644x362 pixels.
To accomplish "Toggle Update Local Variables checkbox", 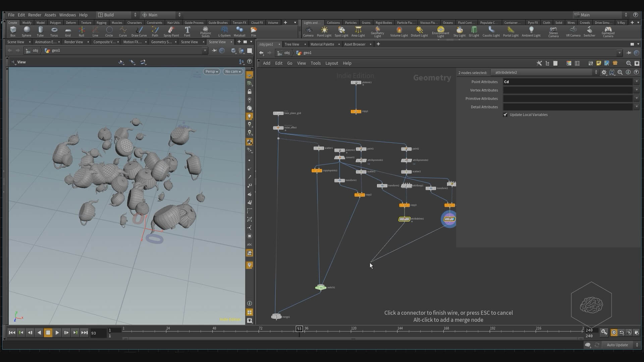I will [x=505, y=115].
